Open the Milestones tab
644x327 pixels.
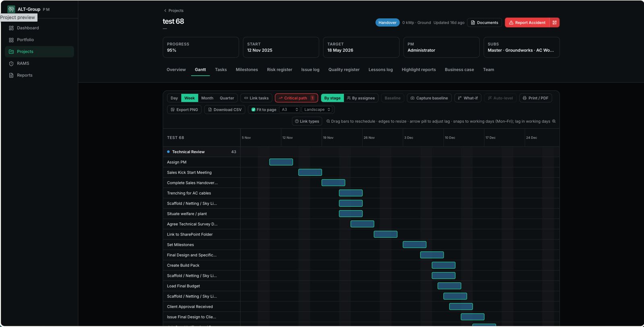[x=247, y=70]
